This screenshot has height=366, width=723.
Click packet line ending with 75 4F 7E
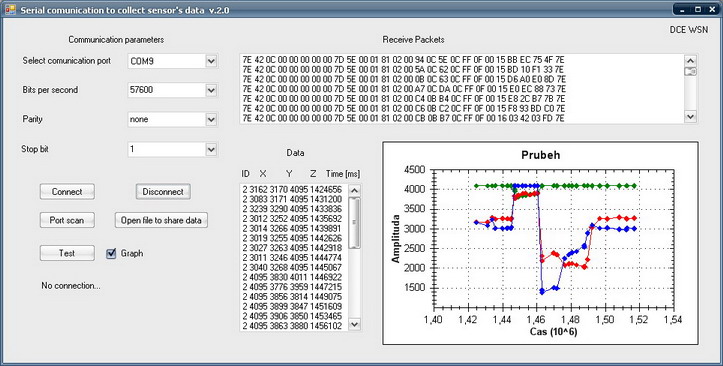click(403, 60)
